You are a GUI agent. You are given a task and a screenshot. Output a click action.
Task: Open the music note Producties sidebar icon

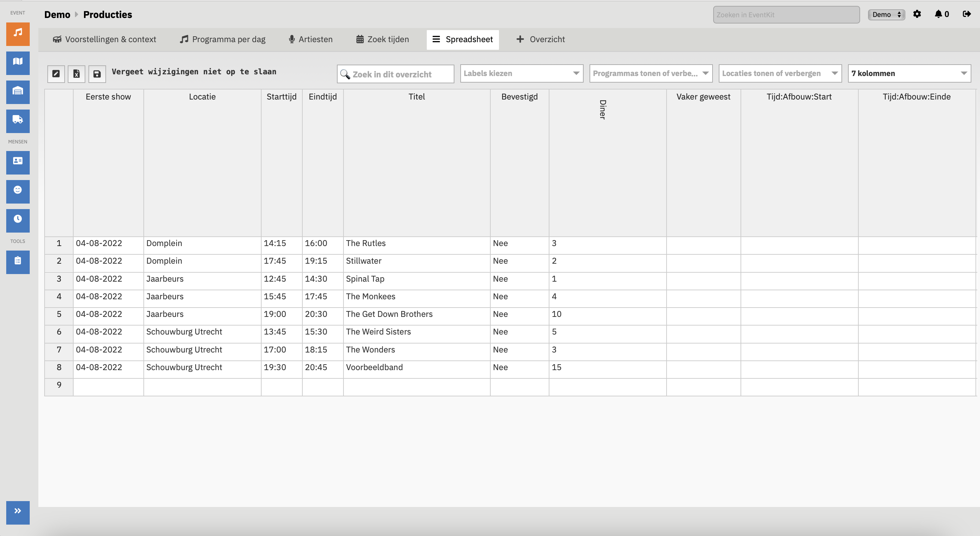coord(18,34)
